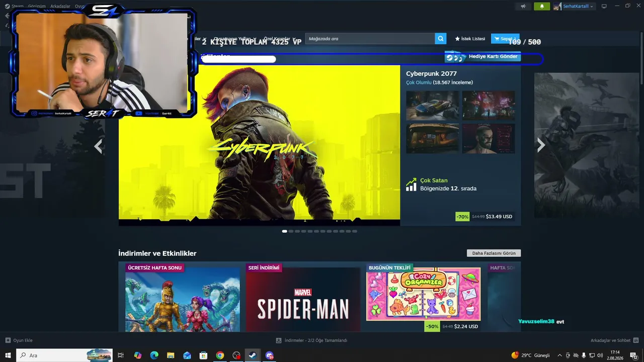This screenshot has height=362, width=644.
Task: Open the Ücretsiz Hafta Sonu game card
Action: tap(183, 298)
